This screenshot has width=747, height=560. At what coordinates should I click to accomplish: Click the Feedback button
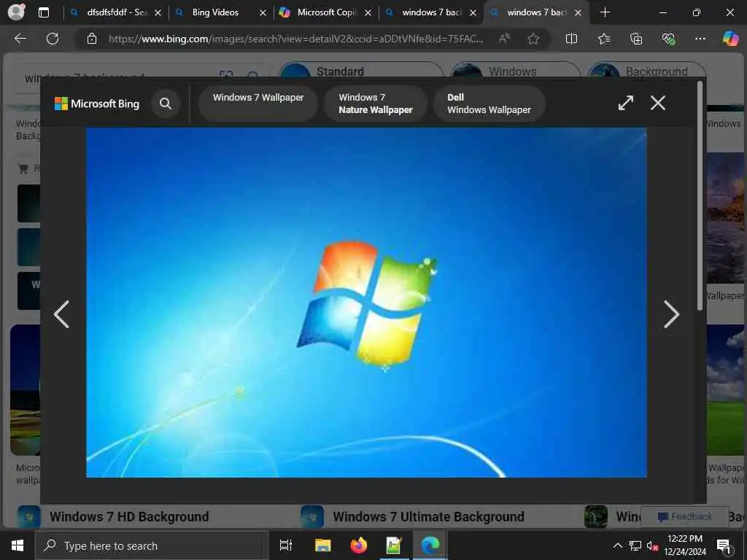click(x=684, y=517)
